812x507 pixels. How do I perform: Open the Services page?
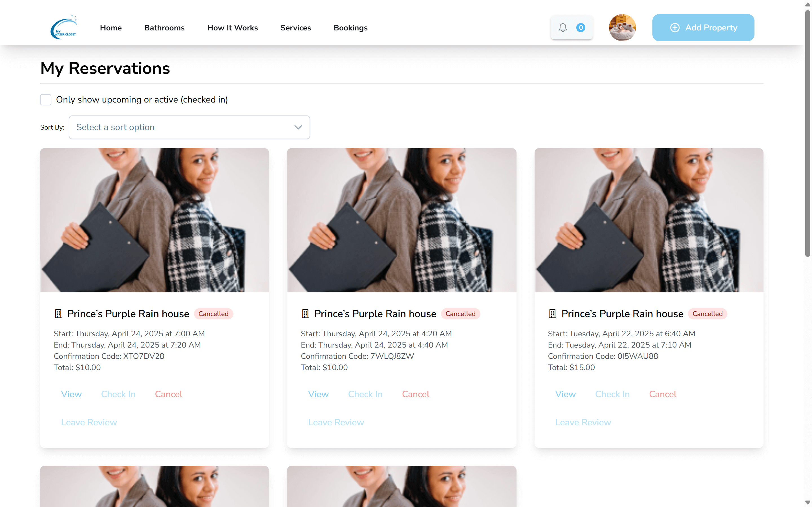[295, 28]
